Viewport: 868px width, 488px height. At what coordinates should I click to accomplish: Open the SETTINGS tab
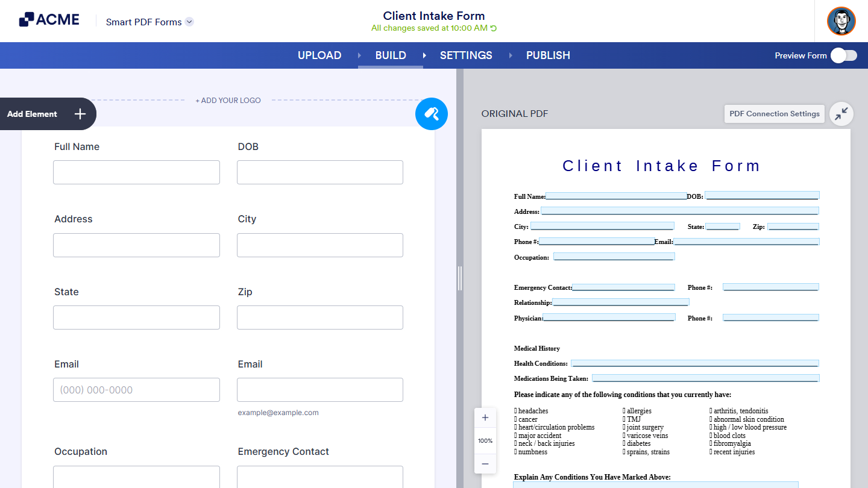pos(465,55)
